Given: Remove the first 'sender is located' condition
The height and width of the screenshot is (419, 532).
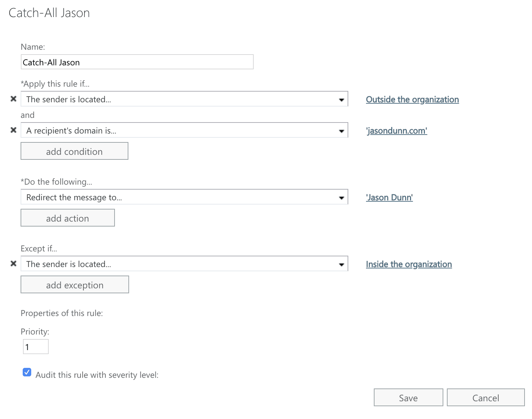Looking at the screenshot, I should tap(13, 99).
